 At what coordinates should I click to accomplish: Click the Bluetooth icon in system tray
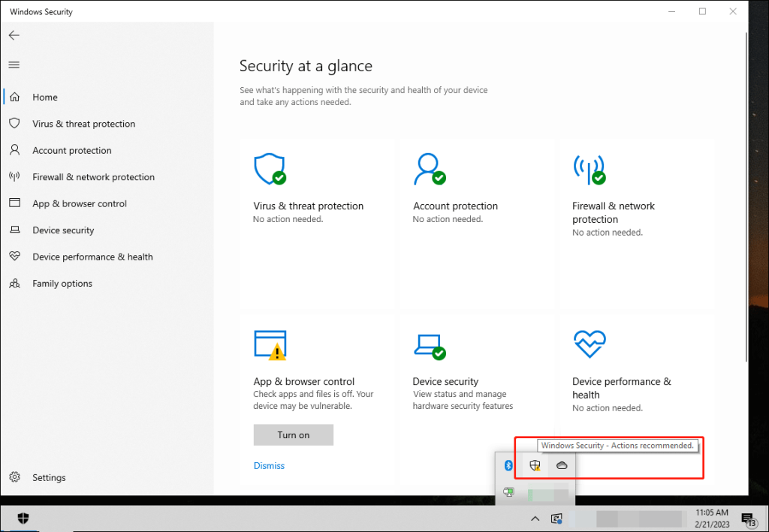[x=508, y=466]
